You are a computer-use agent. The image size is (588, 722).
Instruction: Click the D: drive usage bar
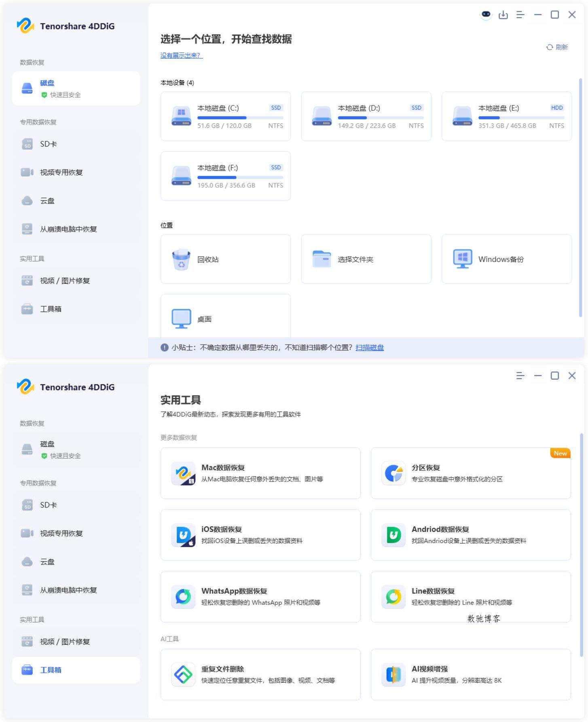point(381,118)
